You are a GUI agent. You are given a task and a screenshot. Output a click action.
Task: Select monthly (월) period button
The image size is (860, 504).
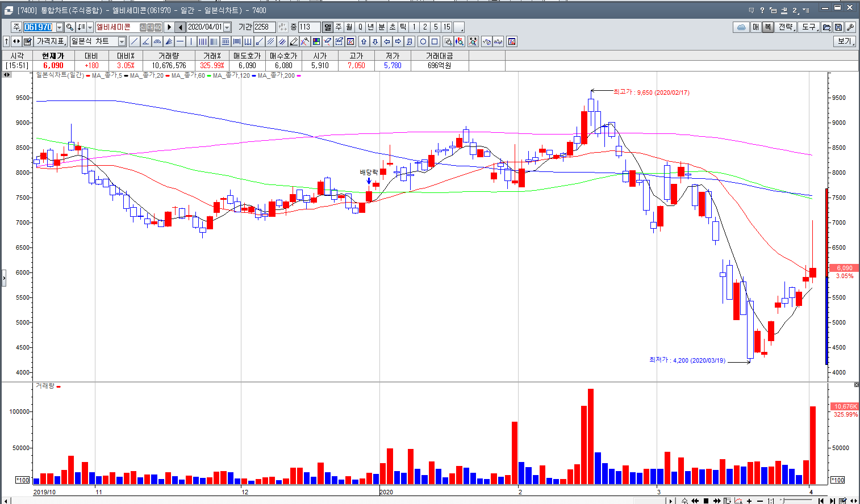click(349, 27)
